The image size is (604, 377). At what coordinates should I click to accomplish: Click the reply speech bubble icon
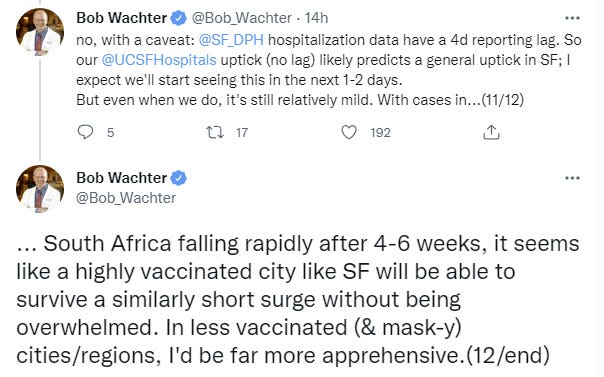(85, 132)
